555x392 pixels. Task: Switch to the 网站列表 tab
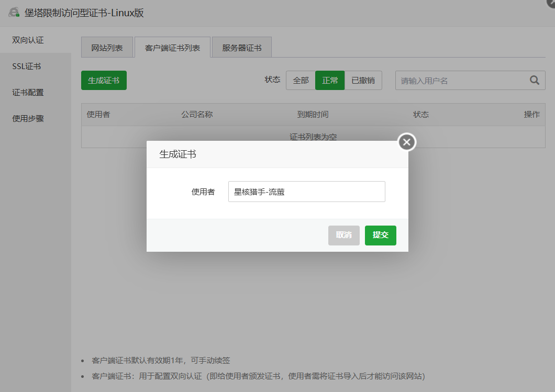tap(107, 47)
